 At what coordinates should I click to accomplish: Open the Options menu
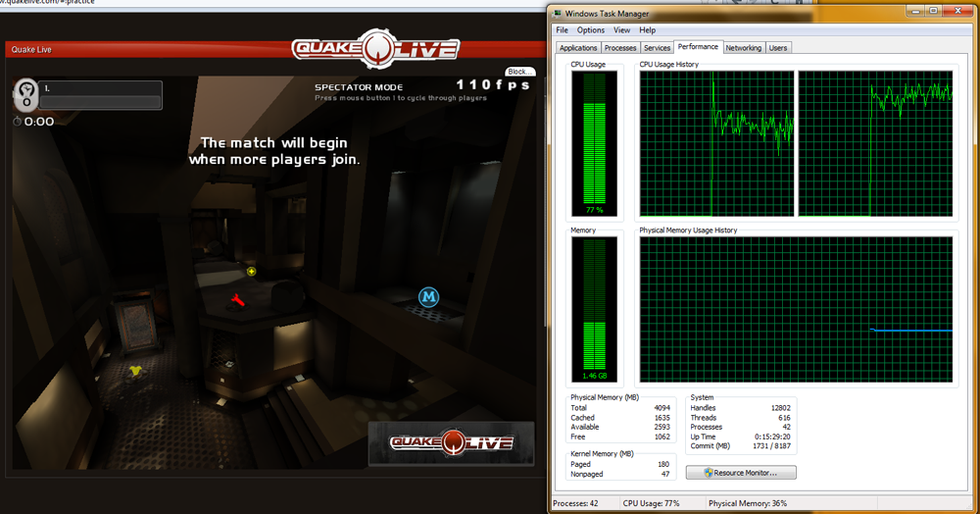(x=591, y=30)
